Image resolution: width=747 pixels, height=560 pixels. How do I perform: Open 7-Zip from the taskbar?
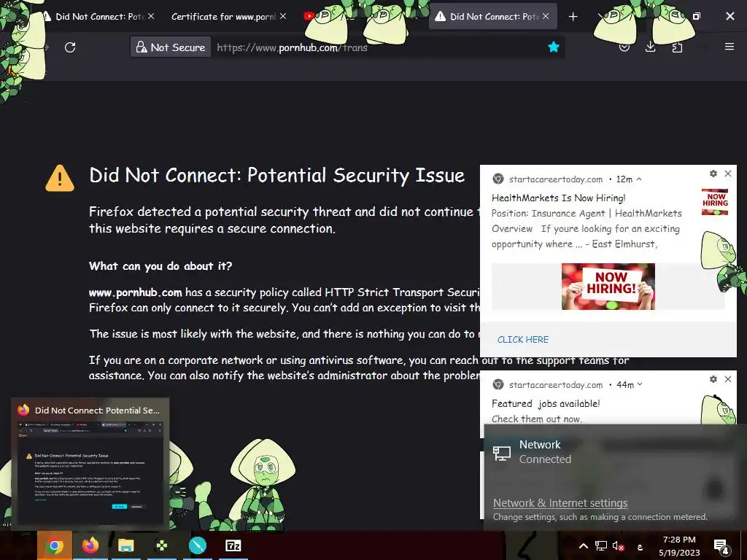point(233,545)
